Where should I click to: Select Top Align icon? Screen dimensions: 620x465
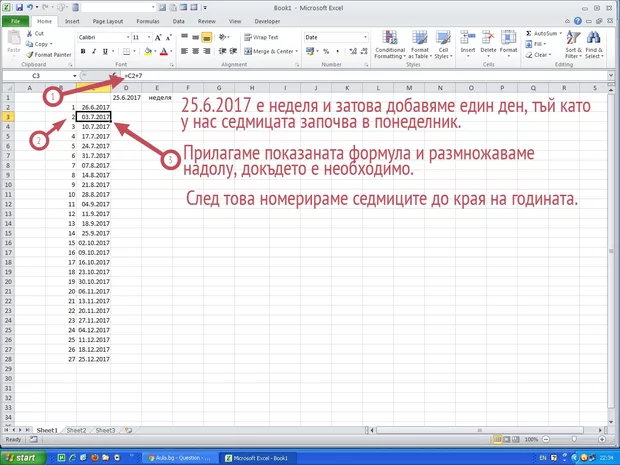[x=184, y=37]
